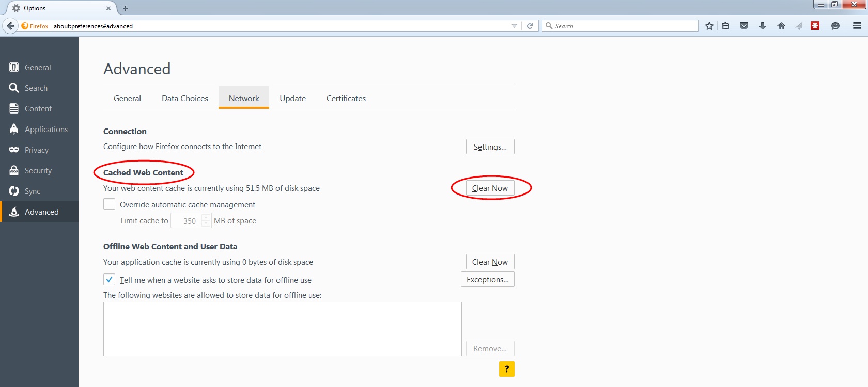This screenshot has width=868, height=387.
Task: Click the Pocket icon in toolbar
Action: click(744, 26)
